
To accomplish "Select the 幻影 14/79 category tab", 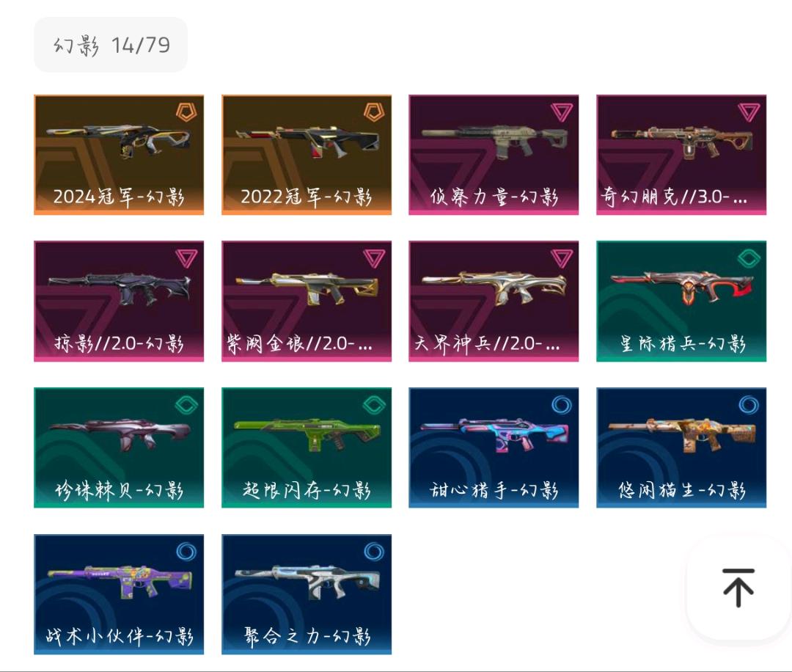I will 111,45.
